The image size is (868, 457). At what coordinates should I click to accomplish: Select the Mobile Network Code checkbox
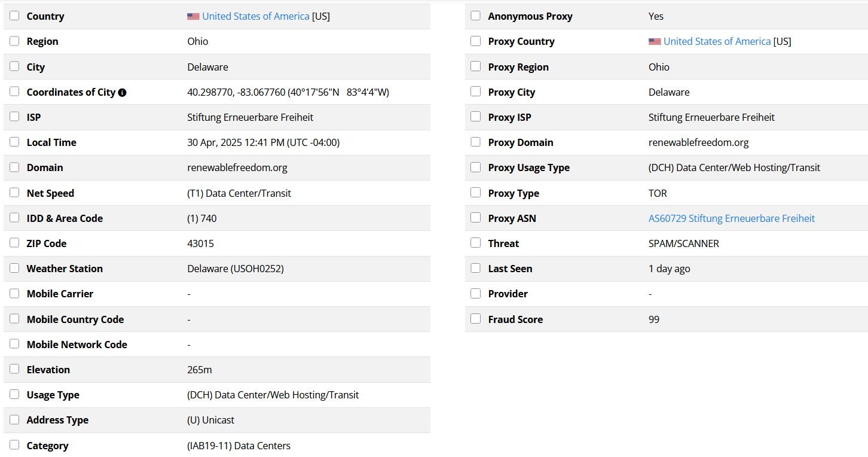14,344
